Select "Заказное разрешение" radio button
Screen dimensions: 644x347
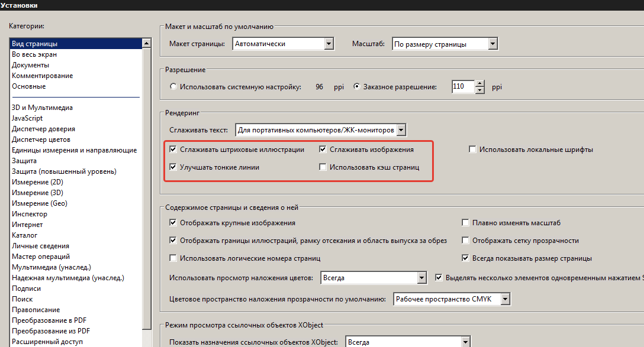click(x=357, y=86)
